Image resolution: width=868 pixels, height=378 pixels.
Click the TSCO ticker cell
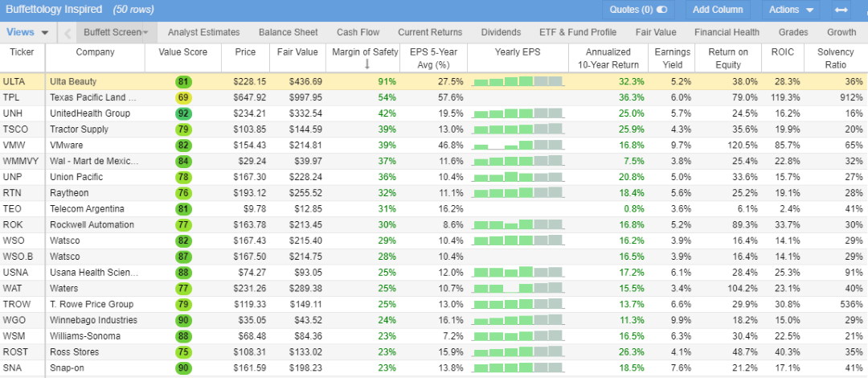(x=23, y=129)
